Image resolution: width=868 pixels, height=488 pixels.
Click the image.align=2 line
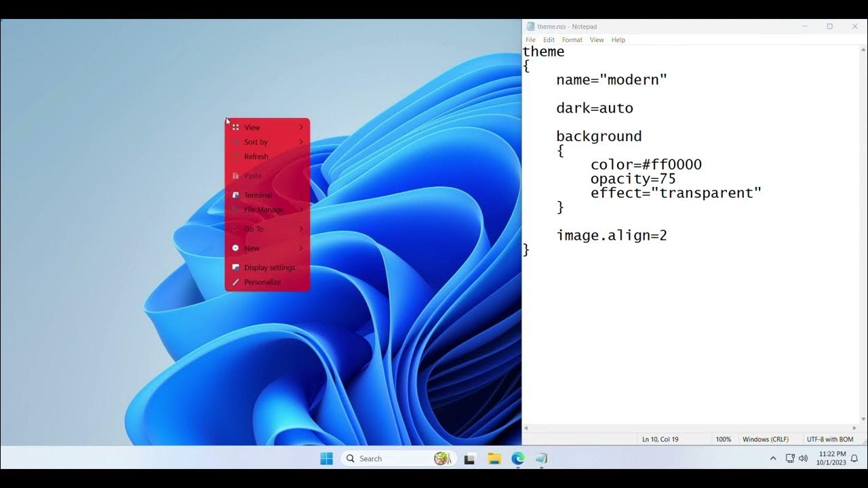pos(612,236)
